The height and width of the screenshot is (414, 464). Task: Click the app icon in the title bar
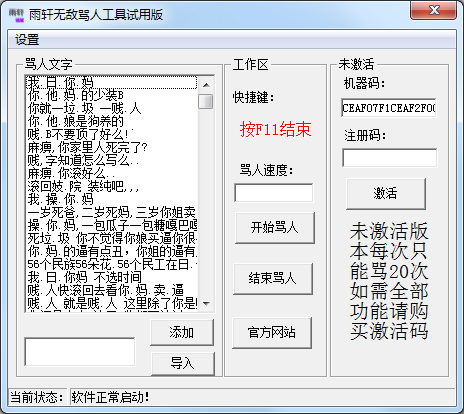(16, 15)
